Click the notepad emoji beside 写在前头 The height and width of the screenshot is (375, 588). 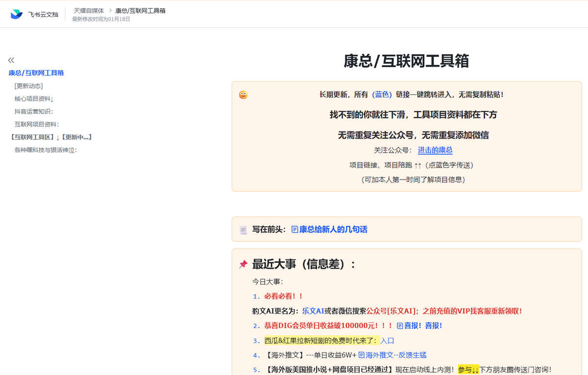coord(244,230)
